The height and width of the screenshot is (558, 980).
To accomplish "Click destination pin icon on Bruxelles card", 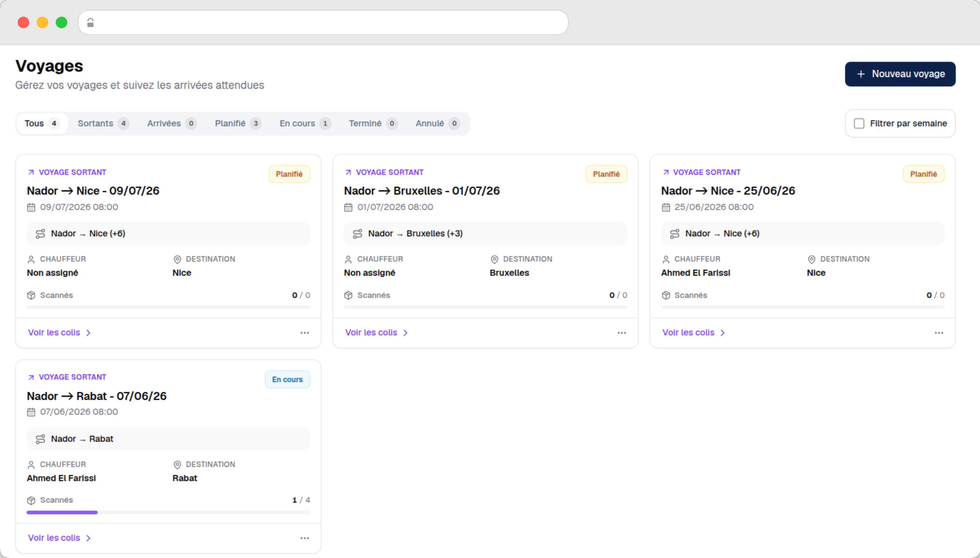I will [x=494, y=259].
